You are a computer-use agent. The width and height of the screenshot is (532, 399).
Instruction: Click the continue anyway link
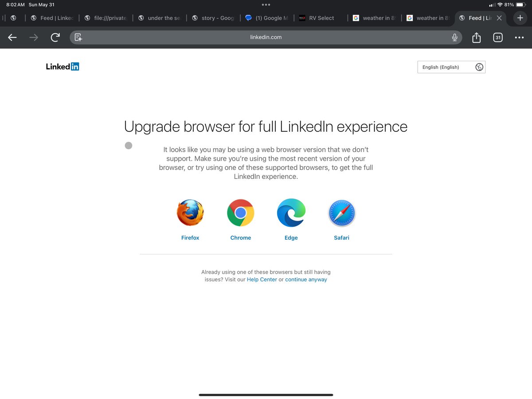(306, 280)
